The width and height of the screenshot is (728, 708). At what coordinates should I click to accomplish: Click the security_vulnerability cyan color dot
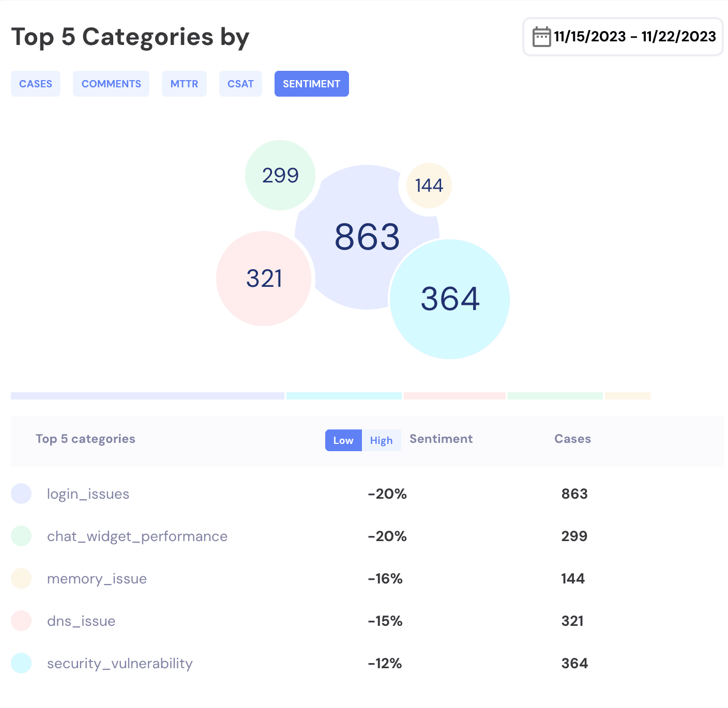(x=21, y=663)
